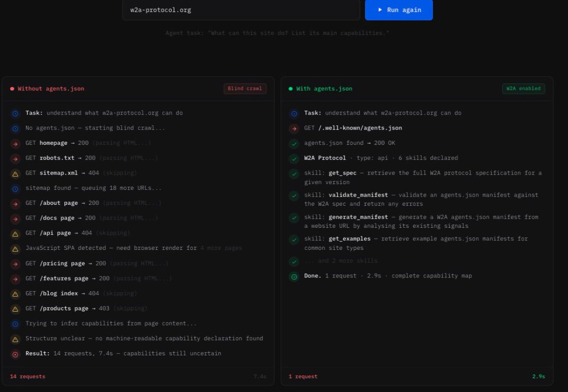Click check icon beside and 2 more skills
Image resolution: width=568 pixels, height=392 pixels.
tap(294, 261)
